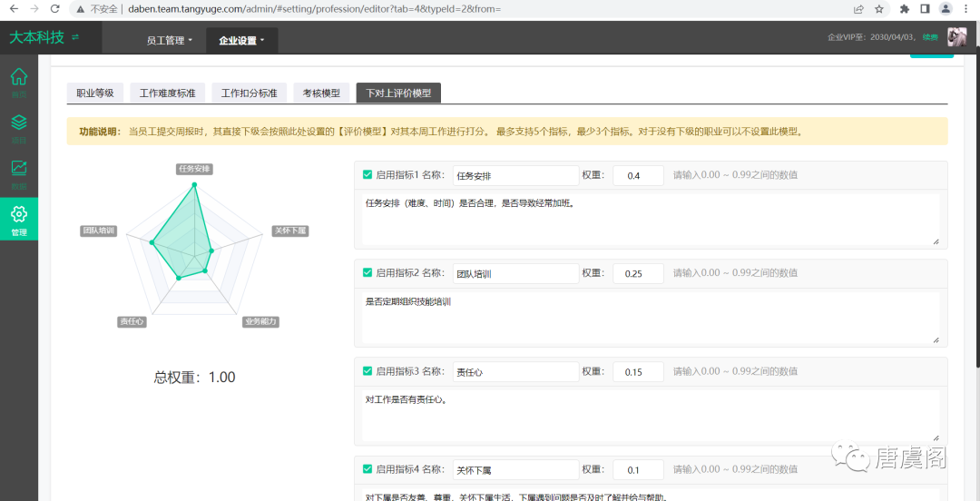Screen dimensions: 980x501
Task: Click the 责任心 label on radar chart
Action: pos(132,321)
